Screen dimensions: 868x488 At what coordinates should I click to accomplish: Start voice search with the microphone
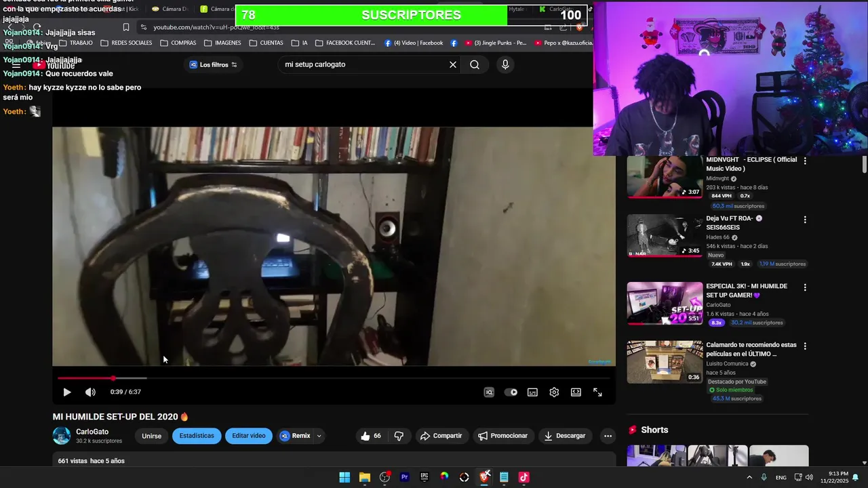(505, 64)
